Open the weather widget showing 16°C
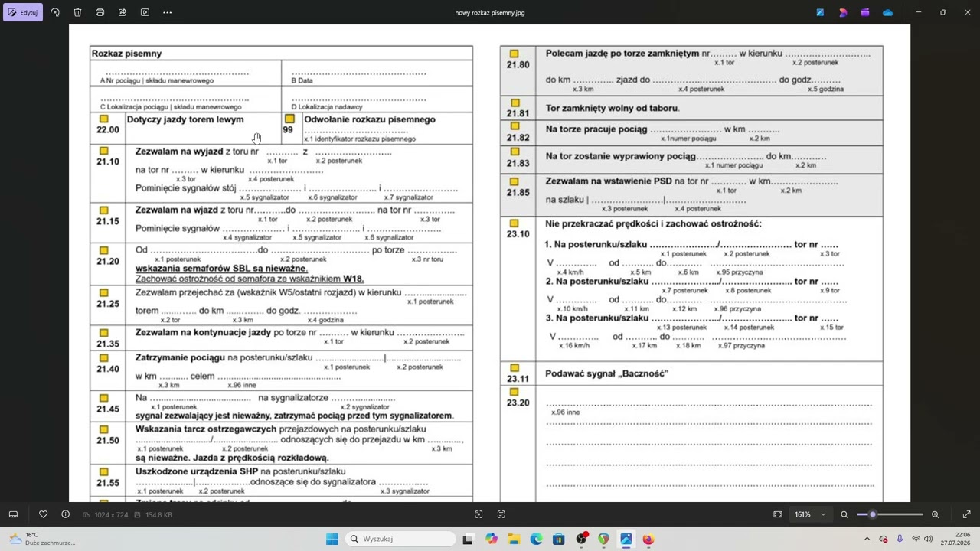The image size is (980, 551). (42, 539)
